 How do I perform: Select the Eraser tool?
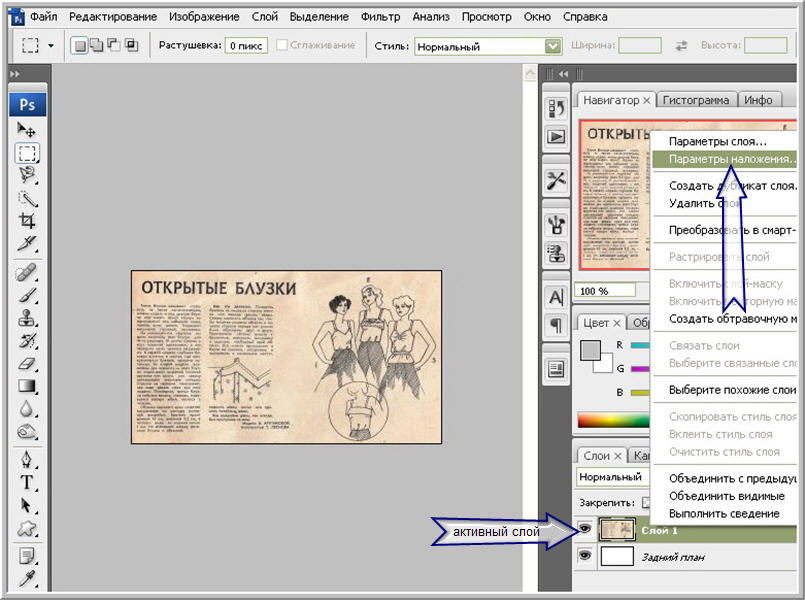click(x=27, y=362)
